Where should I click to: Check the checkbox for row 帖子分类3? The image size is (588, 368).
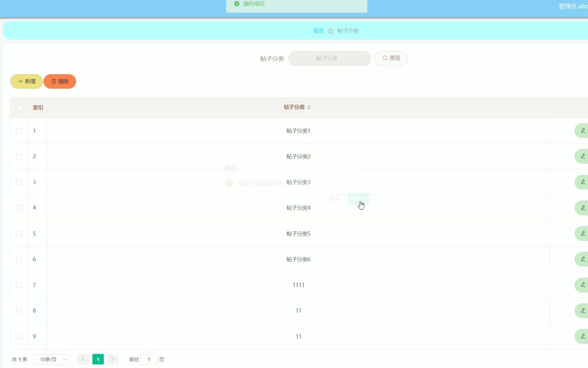pyautogui.click(x=19, y=182)
